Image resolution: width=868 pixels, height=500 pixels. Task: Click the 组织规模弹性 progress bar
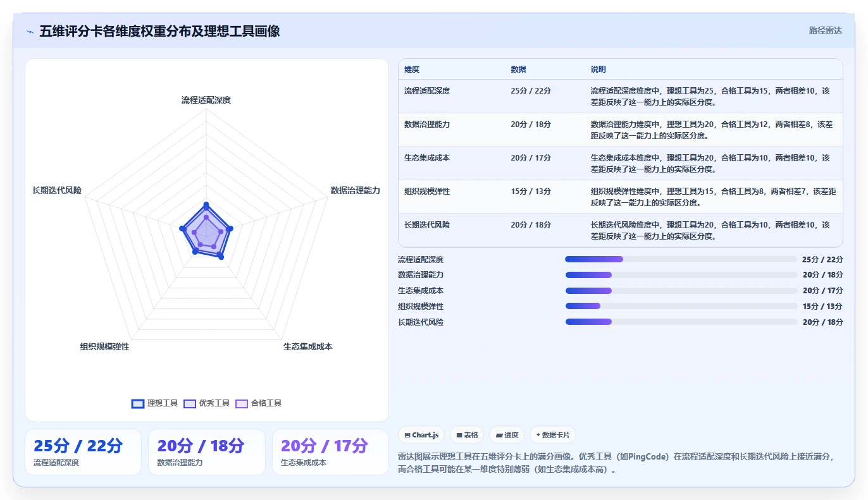[x=681, y=307]
